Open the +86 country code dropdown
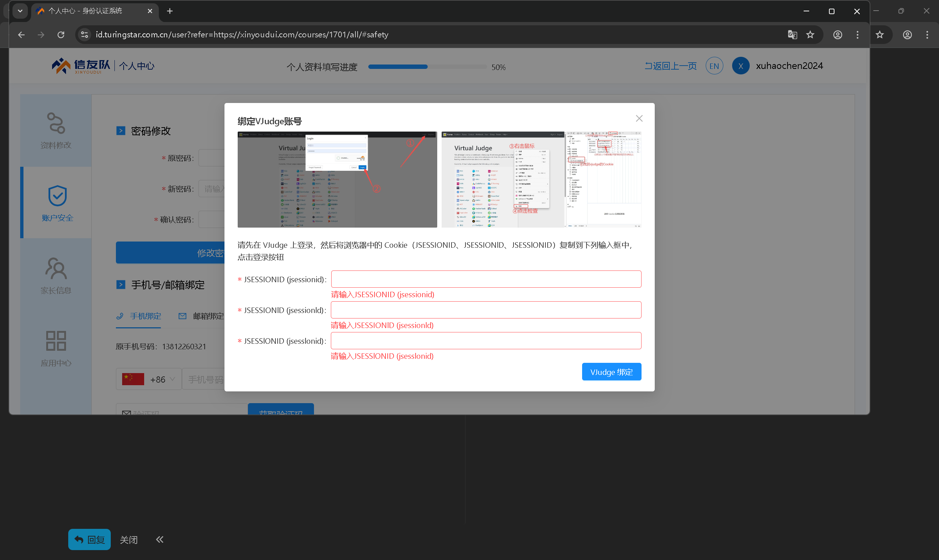This screenshot has width=939, height=560. 149,379
